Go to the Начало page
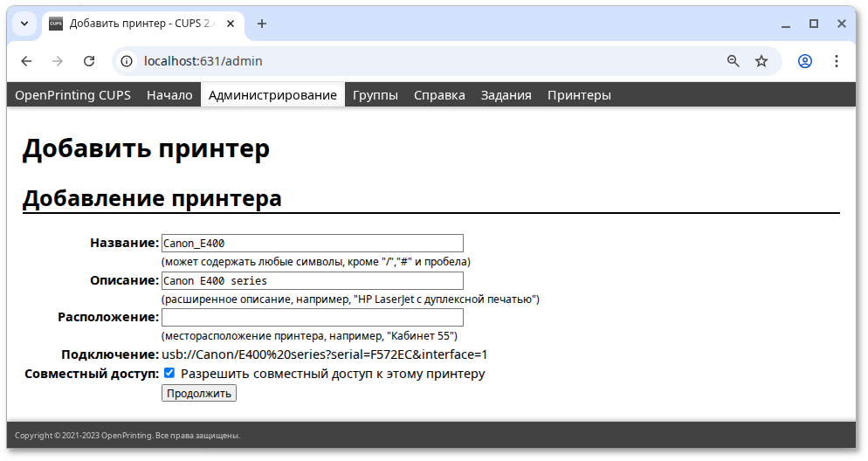Image resolution: width=868 pixels, height=461 pixels. [x=169, y=95]
